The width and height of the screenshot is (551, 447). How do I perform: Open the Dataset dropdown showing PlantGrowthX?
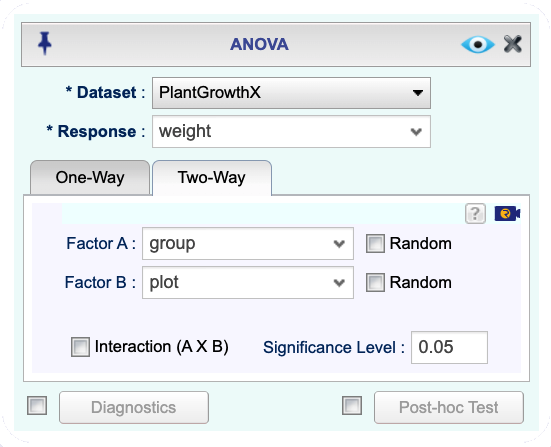pos(291,93)
